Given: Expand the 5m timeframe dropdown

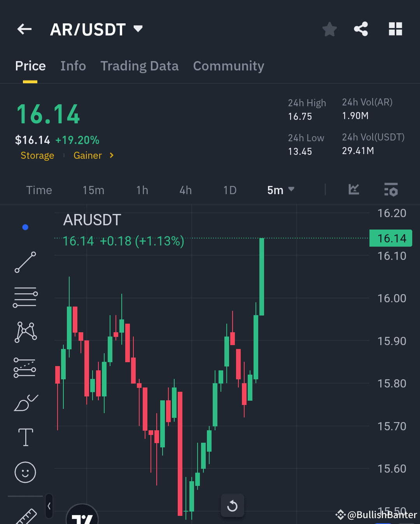Looking at the screenshot, I should point(281,190).
